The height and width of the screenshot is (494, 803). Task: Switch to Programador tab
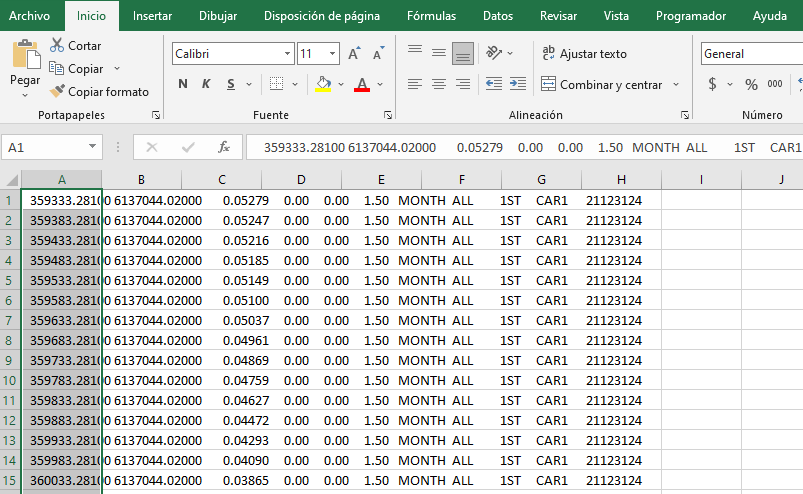tap(691, 16)
